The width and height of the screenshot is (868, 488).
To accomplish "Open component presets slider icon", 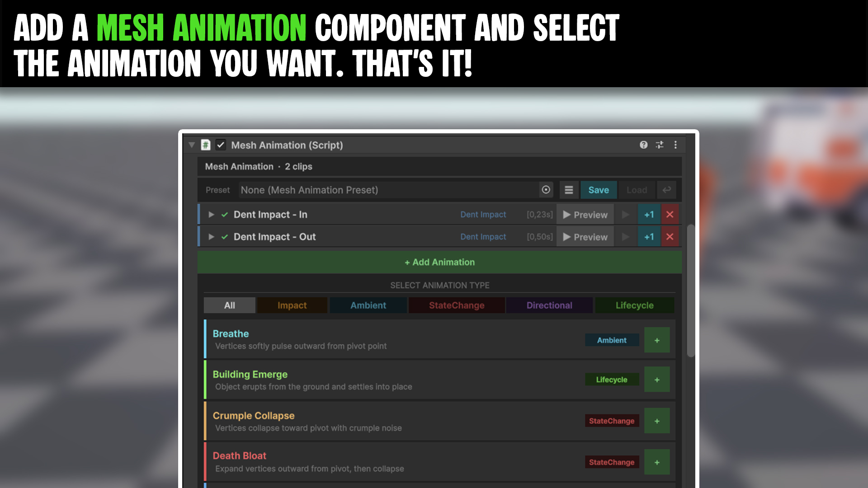I will pos(660,145).
